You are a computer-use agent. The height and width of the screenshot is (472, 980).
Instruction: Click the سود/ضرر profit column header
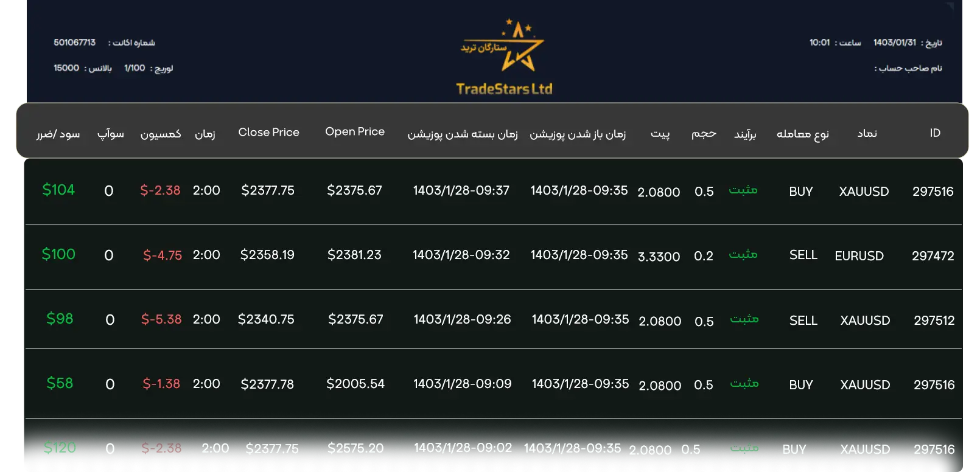tap(58, 134)
